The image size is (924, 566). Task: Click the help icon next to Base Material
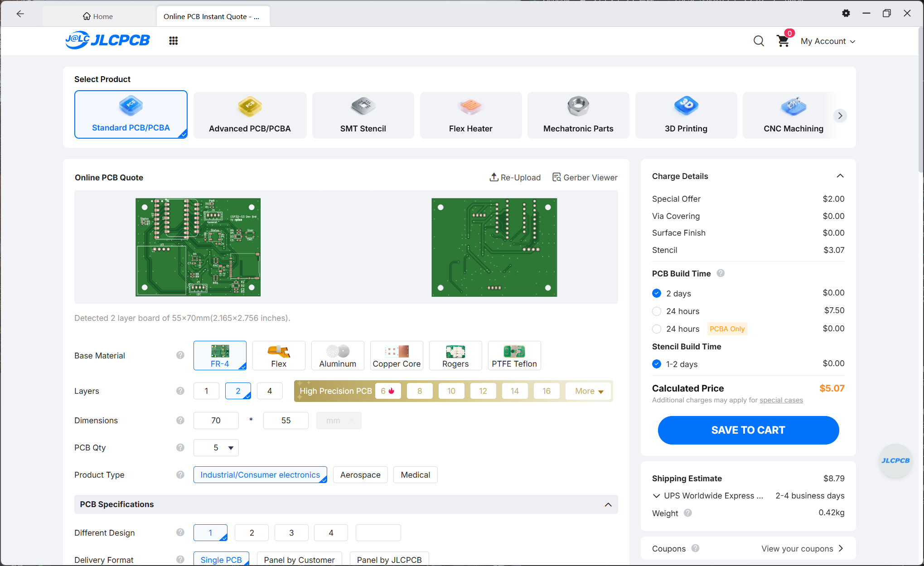180,355
